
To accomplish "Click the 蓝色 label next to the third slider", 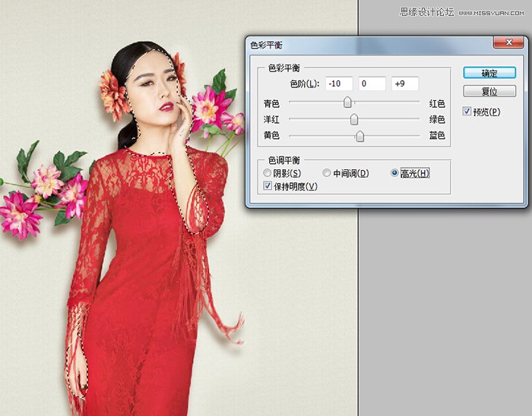I will [x=437, y=136].
